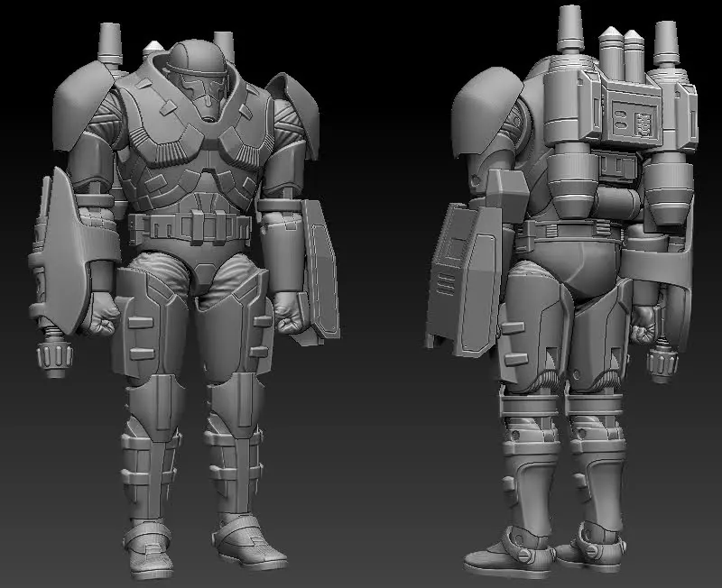
Task: Click the front-facing armored trooper model
Action: click(184, 299)
